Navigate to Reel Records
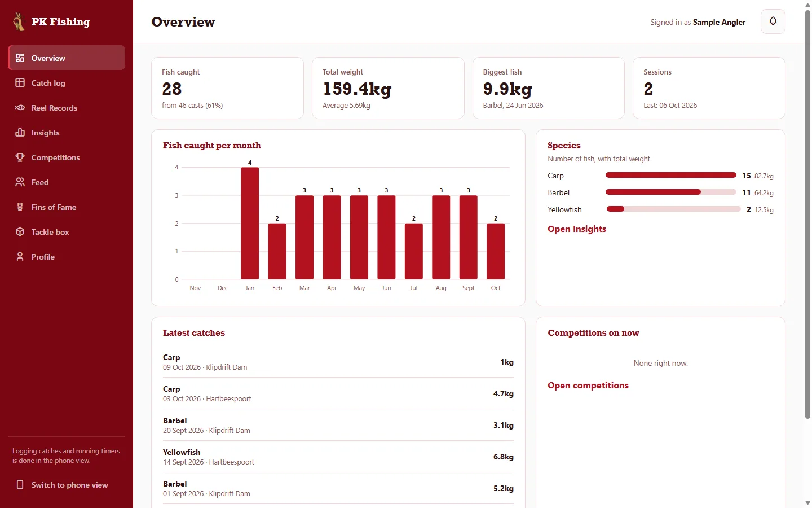812x508 pixels. 67,108
